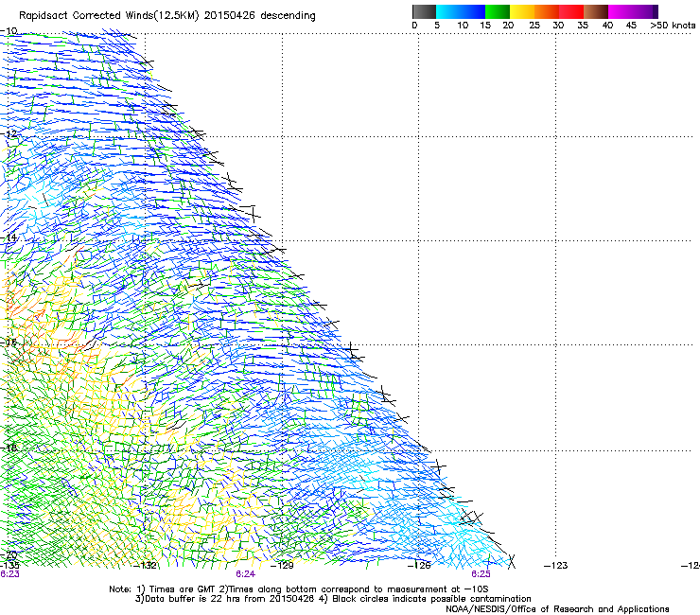Click the 'Note: 1) Times are GMT' line
The height and width of the screenshot is (615, 700).
click(x=299, y=589)
